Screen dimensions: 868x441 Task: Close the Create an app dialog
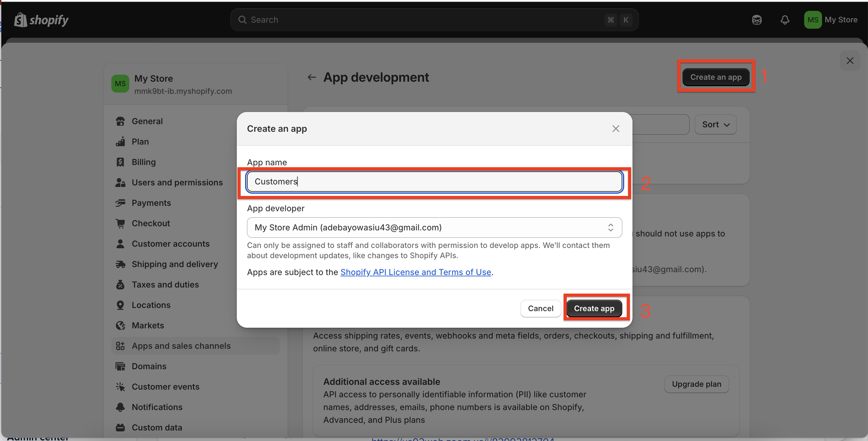tap(616, 129)
